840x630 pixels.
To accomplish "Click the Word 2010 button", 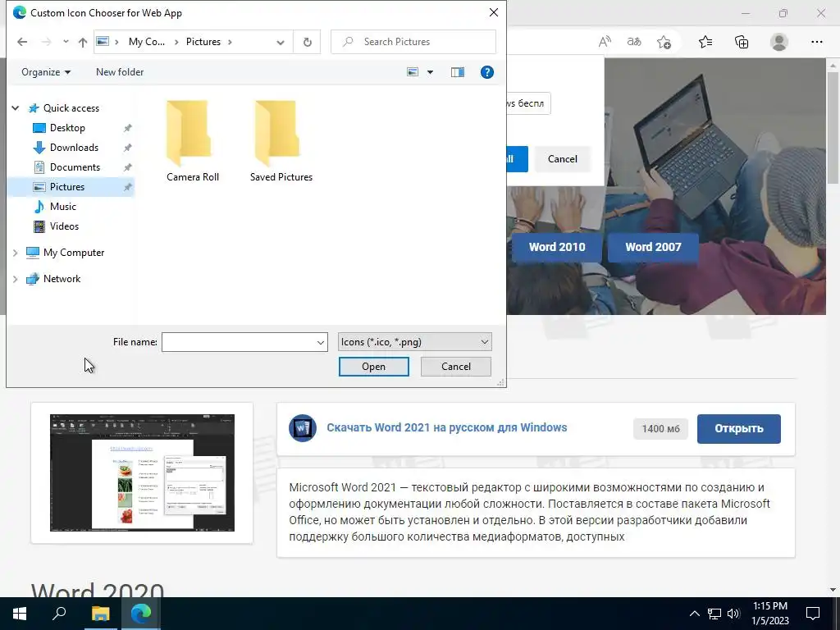I will click(x=557, y=247).
